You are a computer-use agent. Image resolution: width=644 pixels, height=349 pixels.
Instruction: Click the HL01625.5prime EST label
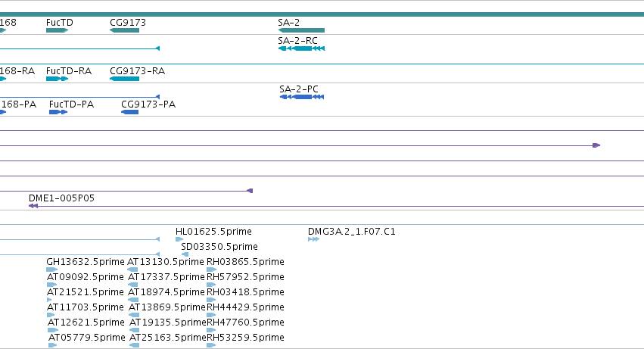click(x=213, y=232)
